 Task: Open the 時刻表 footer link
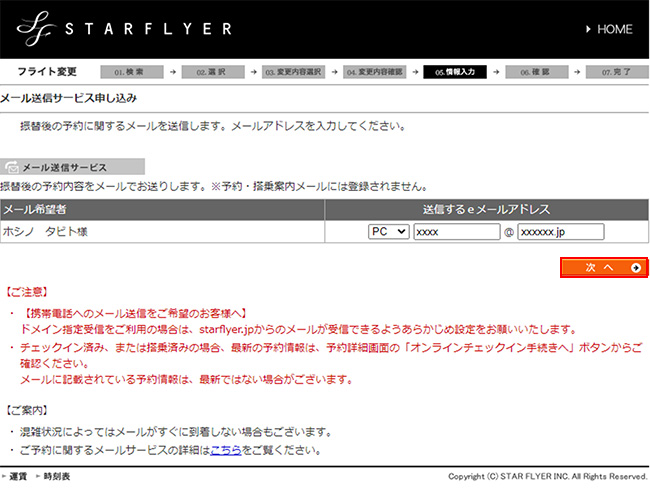(x=57, y=477)
